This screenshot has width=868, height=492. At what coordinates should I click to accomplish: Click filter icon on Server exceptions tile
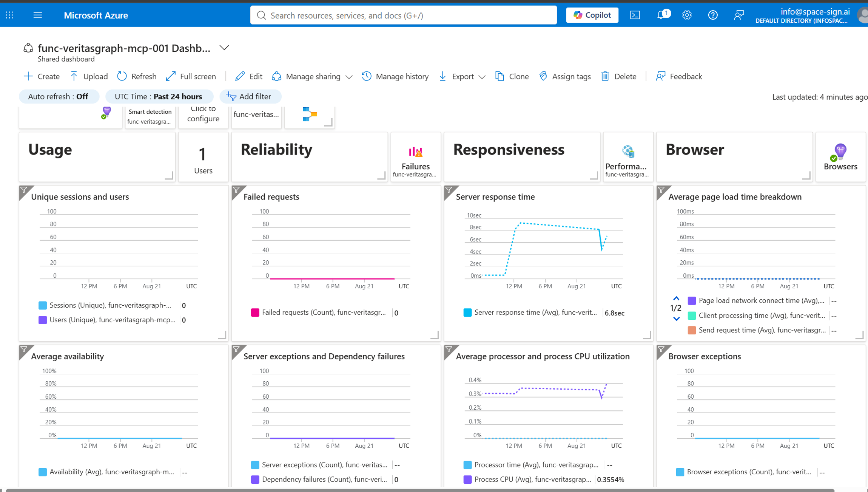(237, 349)
